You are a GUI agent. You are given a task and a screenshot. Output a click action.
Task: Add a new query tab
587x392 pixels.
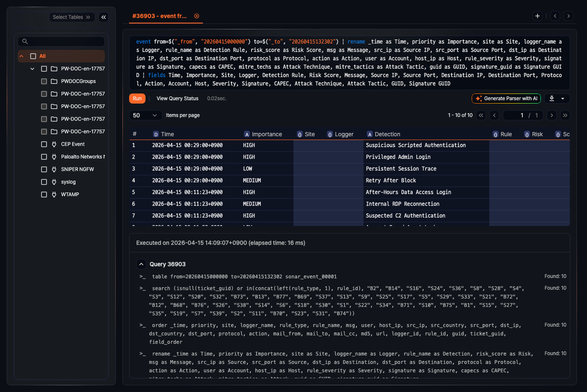point(538,16)
